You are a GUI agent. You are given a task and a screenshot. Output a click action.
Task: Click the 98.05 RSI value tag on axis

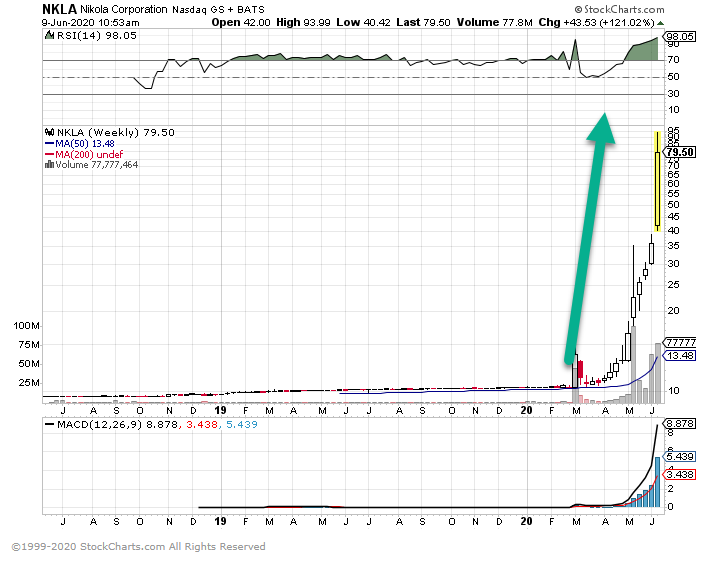[x=680, y=37]
